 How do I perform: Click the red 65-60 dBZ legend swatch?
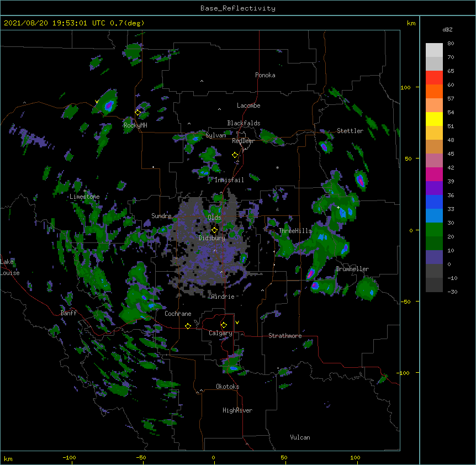[x=434, y=78]
